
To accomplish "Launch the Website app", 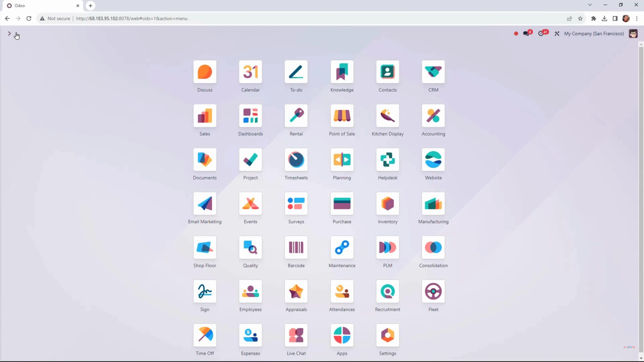I will (x=433, y=160).
